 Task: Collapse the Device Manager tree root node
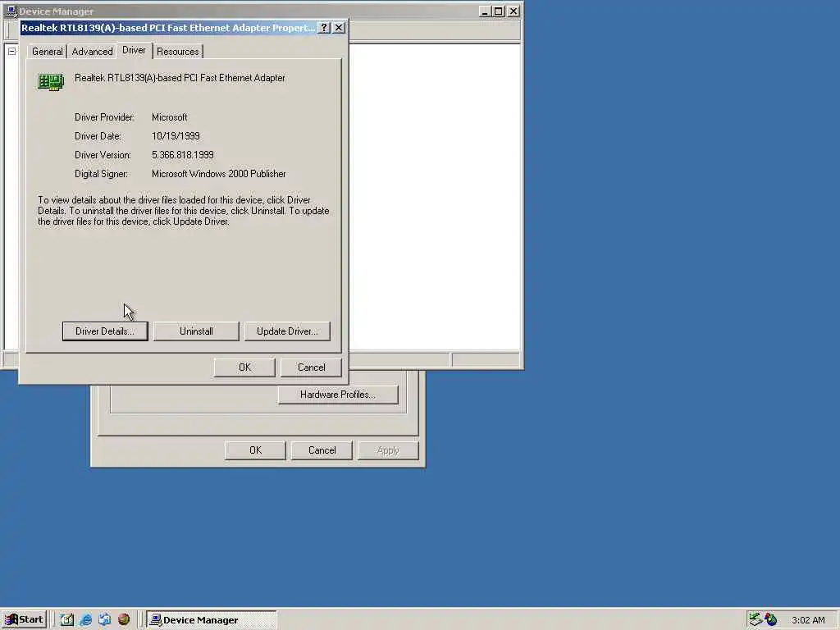11,52
